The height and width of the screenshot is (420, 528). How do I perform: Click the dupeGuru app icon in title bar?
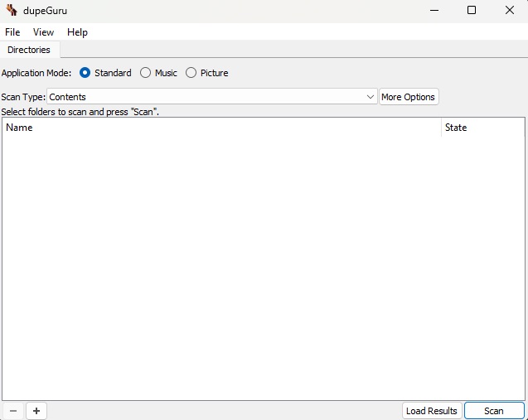click(12, 11)
